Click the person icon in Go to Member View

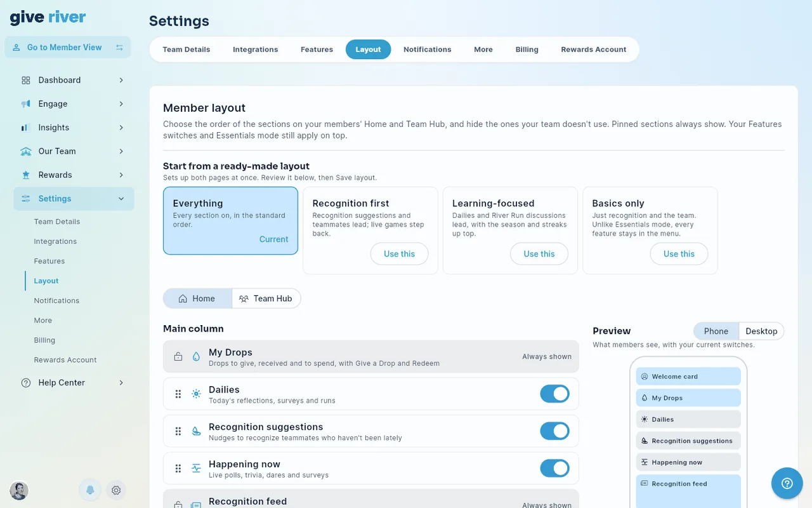pyautogui.click(x=16, y=48)
